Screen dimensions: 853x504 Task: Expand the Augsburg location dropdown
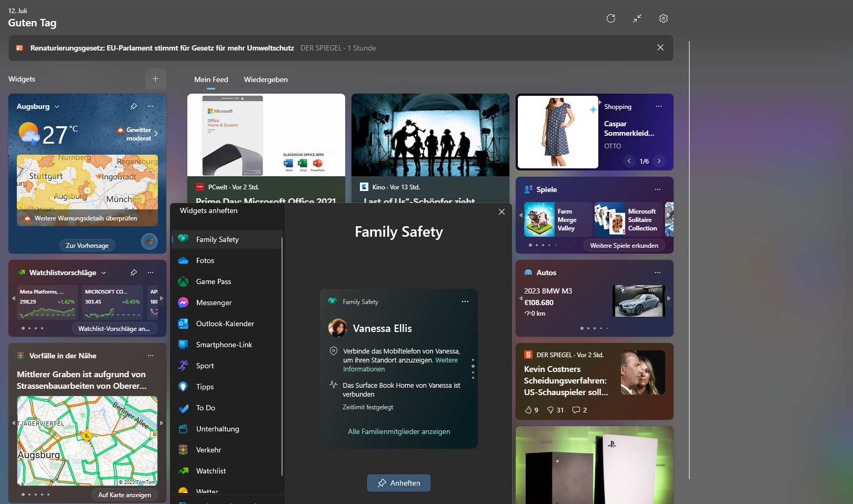pyautogui.click(x=57, y=106)
